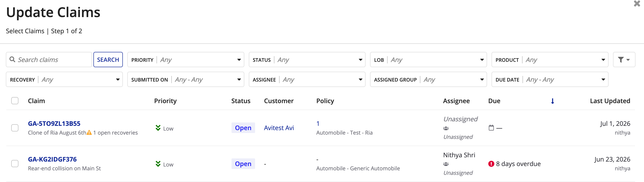Viewport: 644px width, 182px height.
Task: Click Low priority chevron icon for GA-KG2IDGF376
Action: (158, 164)
